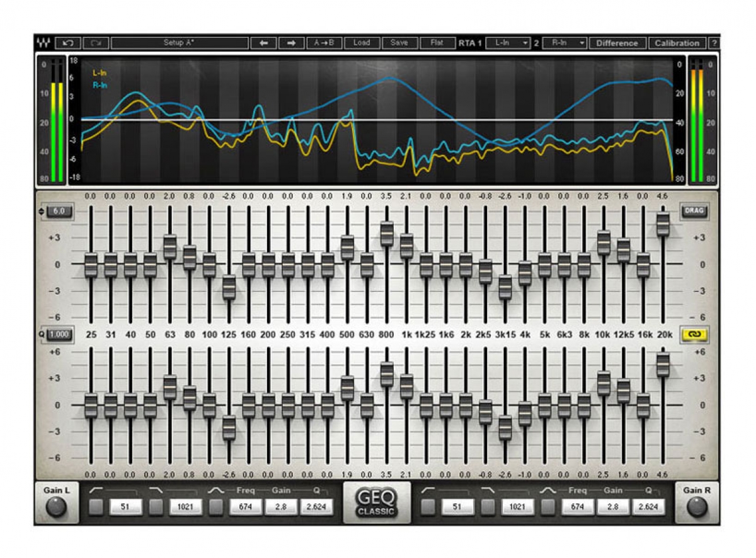Click the Load button

tap(362, 43)
